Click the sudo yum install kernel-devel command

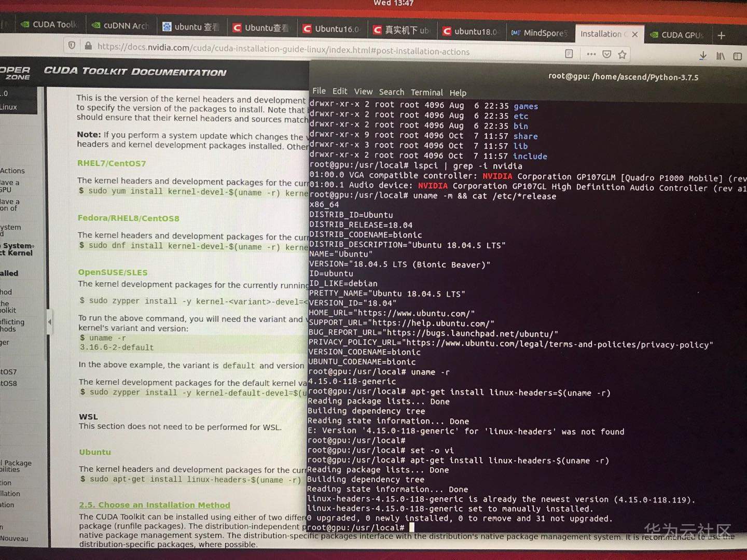[193, 192]
